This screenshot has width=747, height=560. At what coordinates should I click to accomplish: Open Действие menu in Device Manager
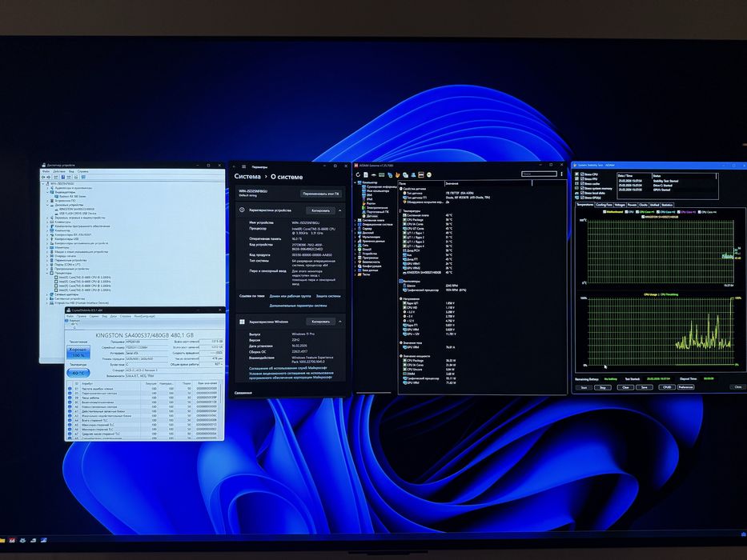tap(59, 171)
